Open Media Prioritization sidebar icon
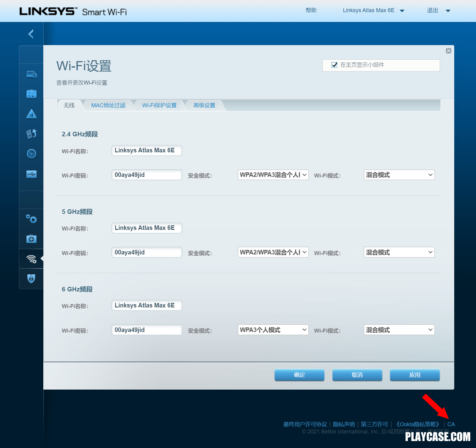 (x=32, y=134)
